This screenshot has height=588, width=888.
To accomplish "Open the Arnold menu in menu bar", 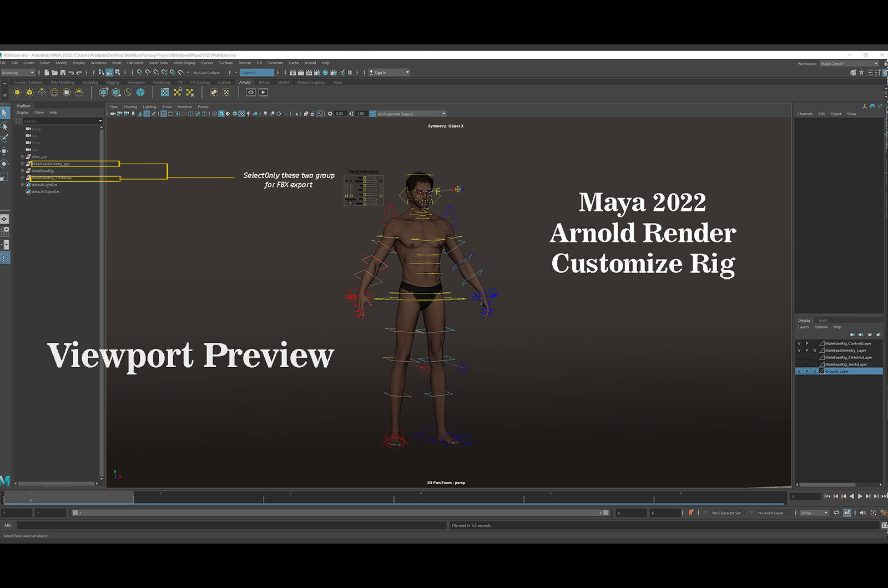I will 310,63.
